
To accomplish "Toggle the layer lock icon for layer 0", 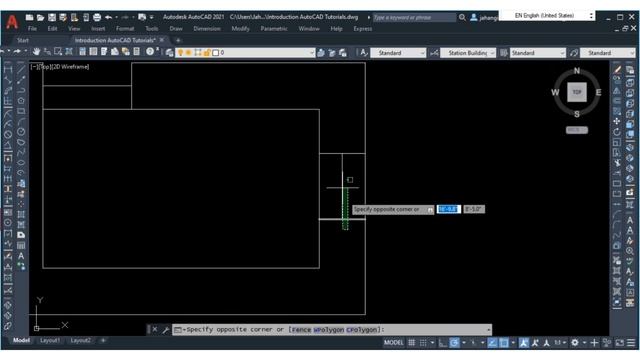I will (x=207, y=53).
